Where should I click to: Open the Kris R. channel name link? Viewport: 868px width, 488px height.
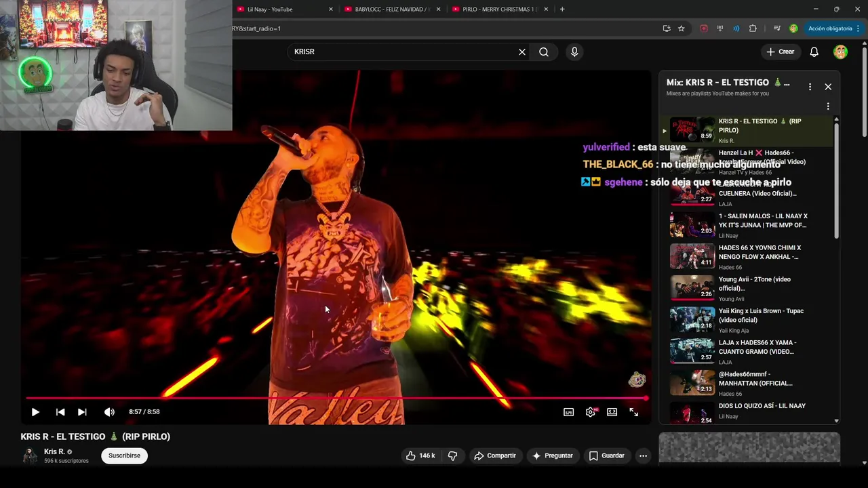pyautogui.click(x=54, y=451)
